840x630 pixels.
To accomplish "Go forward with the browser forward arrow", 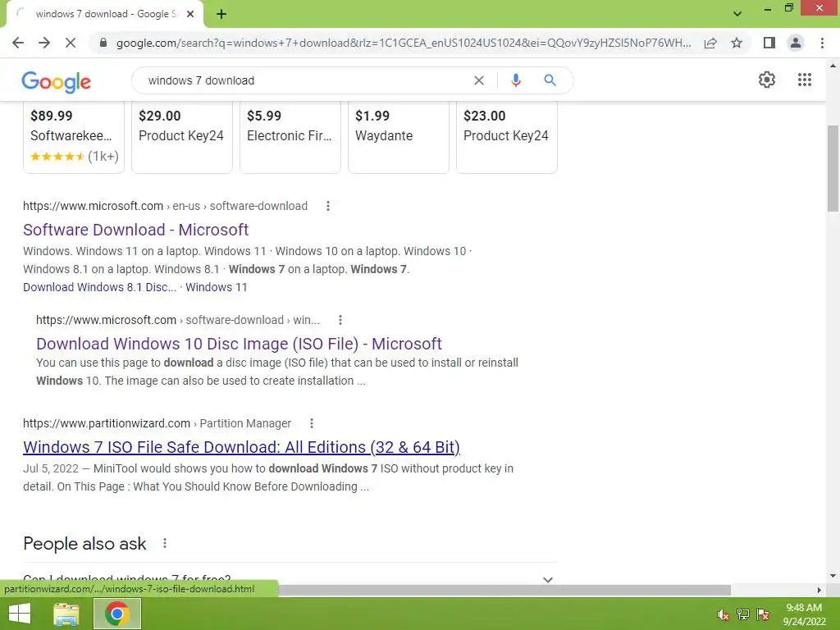I will pyautogui.click(x=44, y=43).
